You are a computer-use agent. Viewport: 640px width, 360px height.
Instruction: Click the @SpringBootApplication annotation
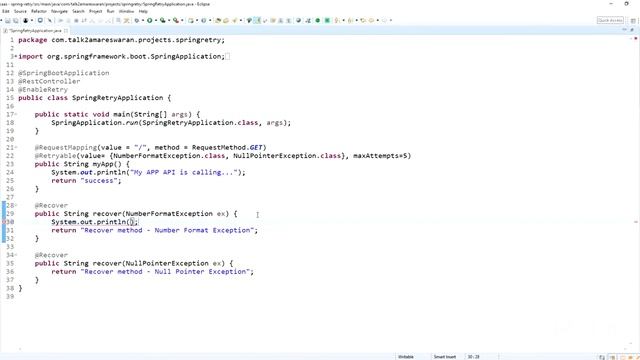coord(64,73)
